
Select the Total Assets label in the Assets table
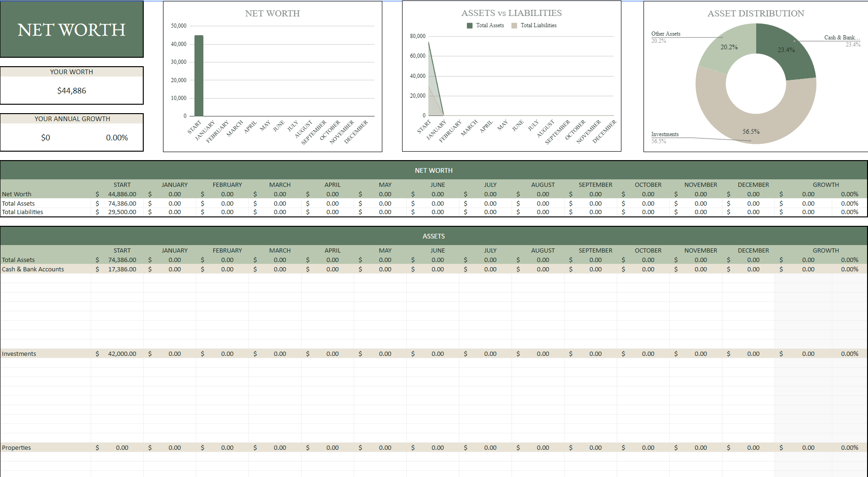coord(18,260)
